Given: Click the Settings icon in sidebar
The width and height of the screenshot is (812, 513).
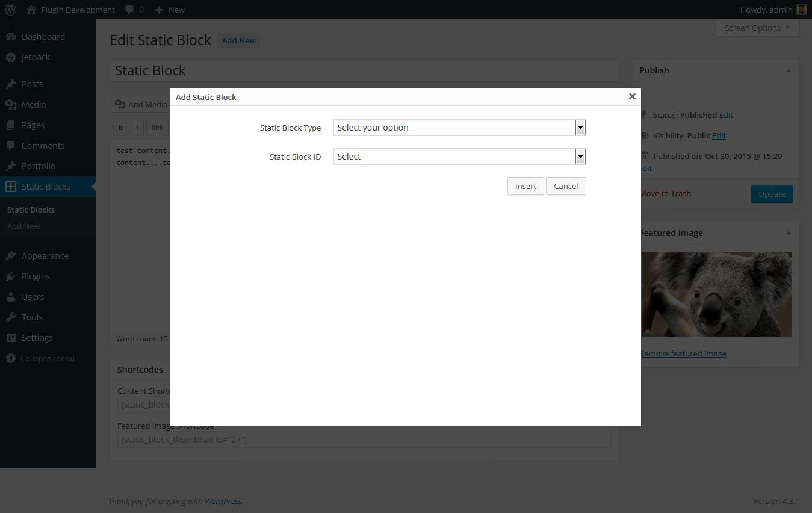Looking at the screenshot, I should click(x=10, y=338).
